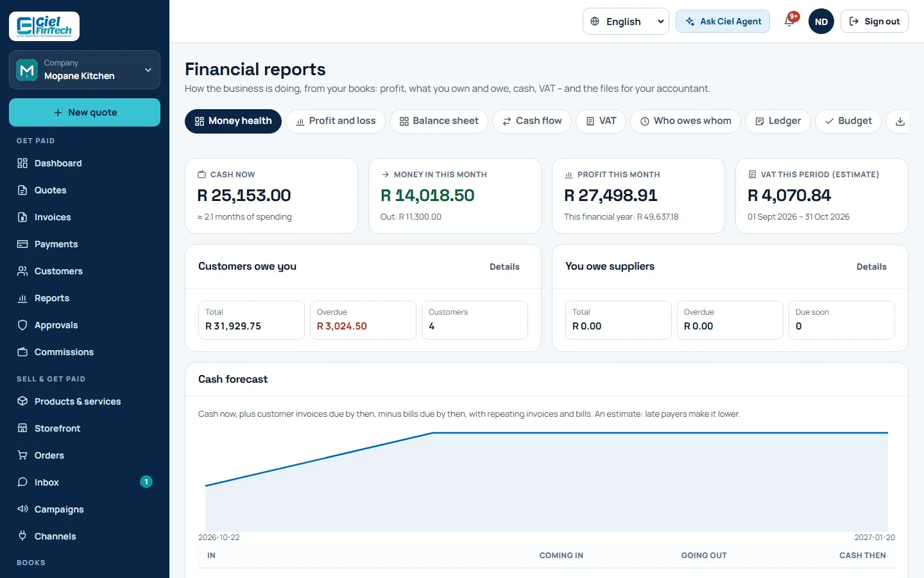The height and width of the screenshot is (578, 924).
Task: Open Orders in sidebar
Action: click(x=85, y=455)
